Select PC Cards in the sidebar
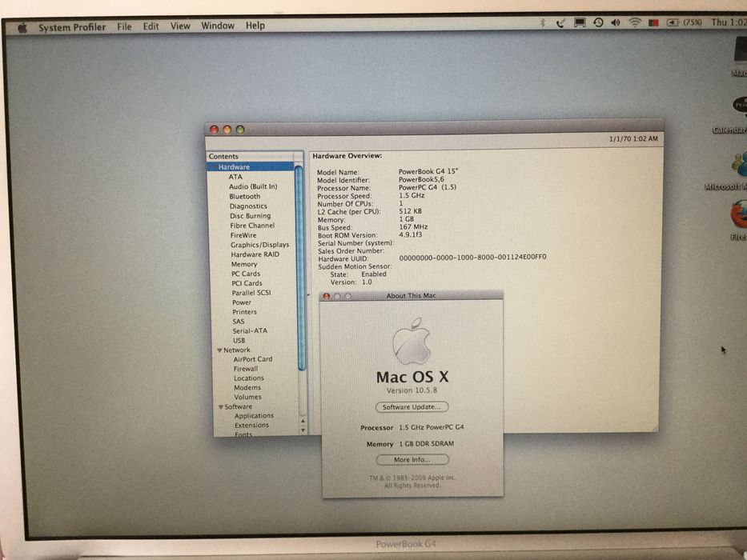Image resolution: width=747 pixels, height=560 pixels. pyautogui.click(x=246, y=274)
